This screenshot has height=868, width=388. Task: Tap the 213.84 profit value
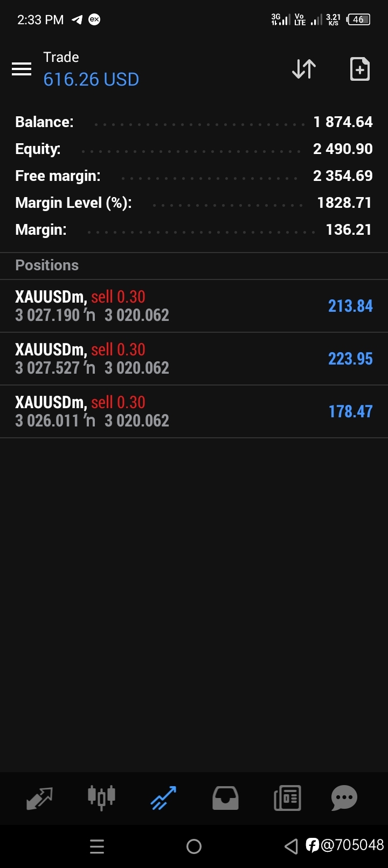point(350,306)
